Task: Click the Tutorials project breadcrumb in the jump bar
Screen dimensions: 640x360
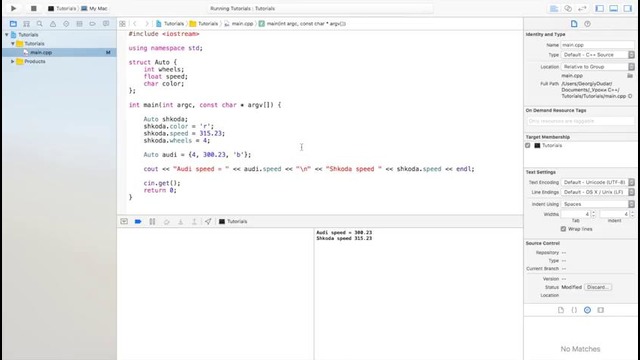Action: pos(170,24)
